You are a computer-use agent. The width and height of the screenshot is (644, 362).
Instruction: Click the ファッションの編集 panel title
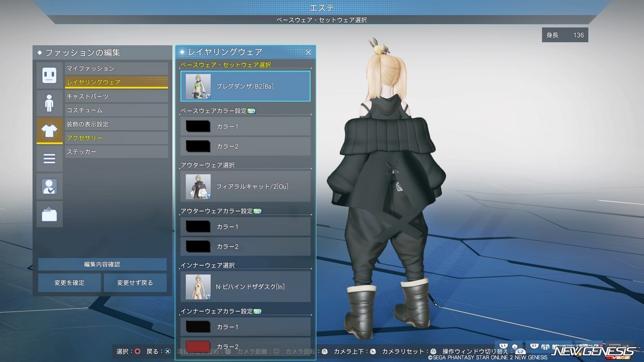coord(83,53)
